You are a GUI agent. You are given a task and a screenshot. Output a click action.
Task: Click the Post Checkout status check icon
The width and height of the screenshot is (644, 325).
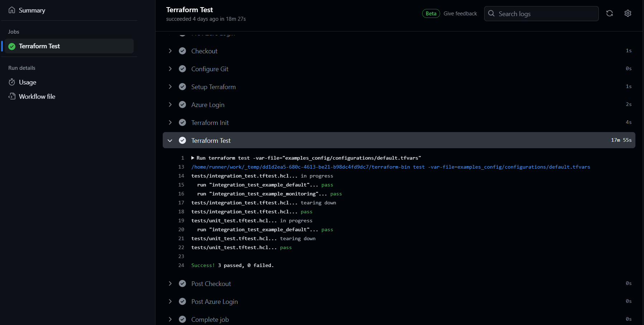(182, 283)
